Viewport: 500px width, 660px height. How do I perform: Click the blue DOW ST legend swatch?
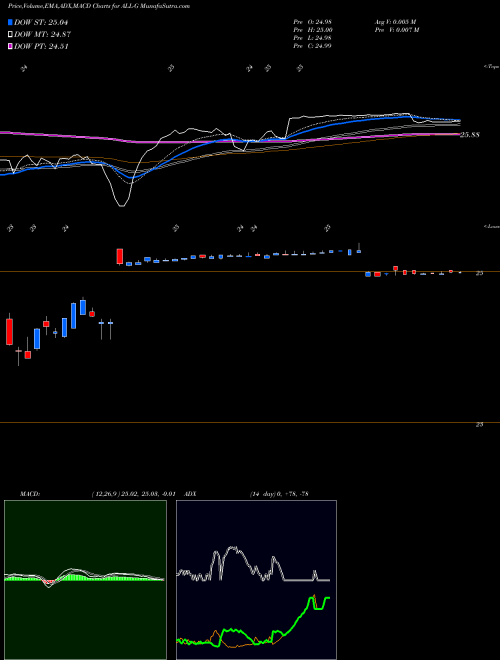pos(10,22)
